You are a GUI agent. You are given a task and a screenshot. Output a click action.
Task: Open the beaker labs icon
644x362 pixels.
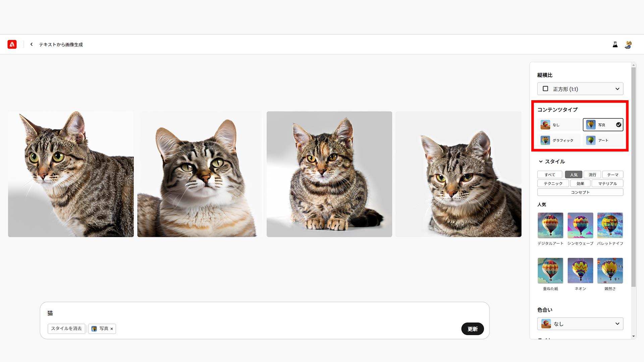(615, 45)
